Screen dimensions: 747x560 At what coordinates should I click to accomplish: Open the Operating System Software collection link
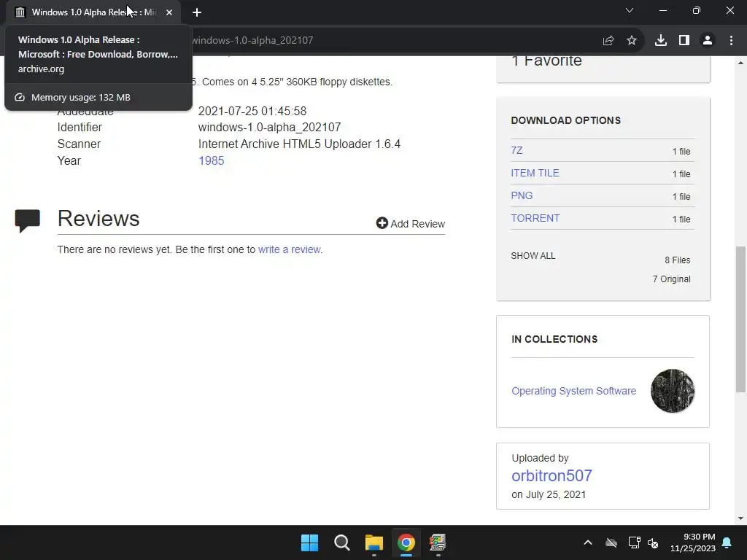574,391
